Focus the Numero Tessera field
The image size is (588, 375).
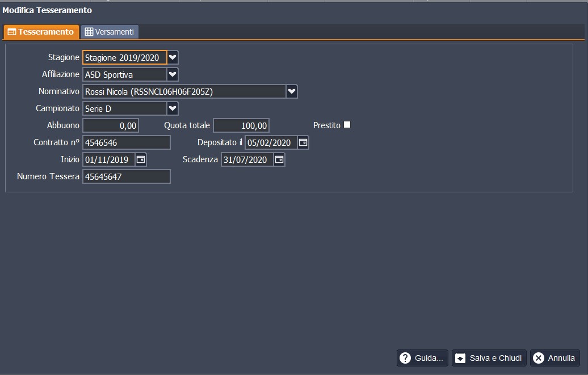pos(127,177)
